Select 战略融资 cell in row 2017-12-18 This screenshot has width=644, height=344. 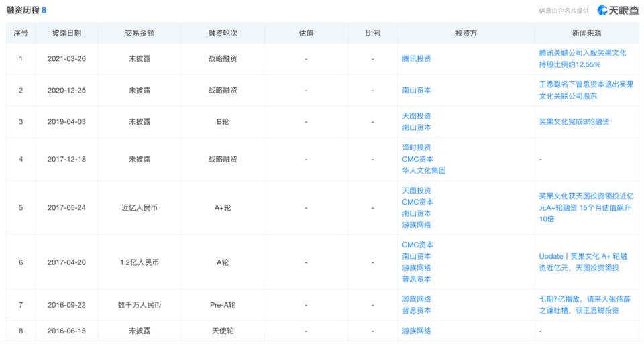[223, 160]
